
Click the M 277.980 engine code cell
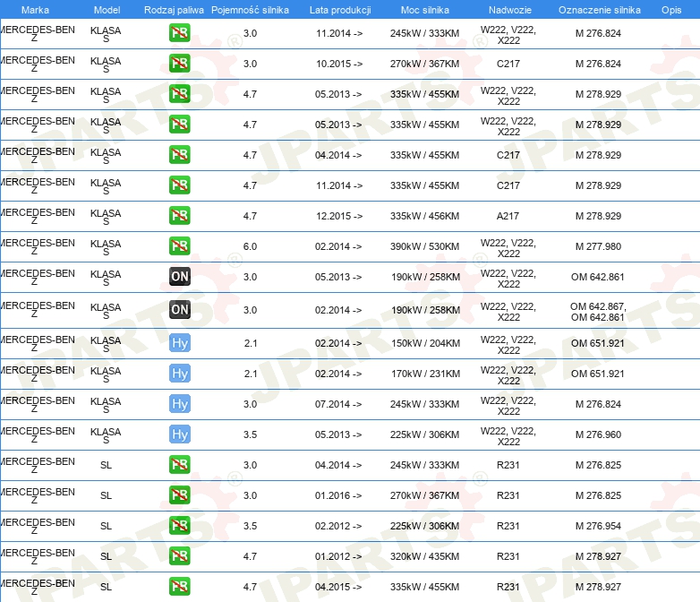click(598, 246)
